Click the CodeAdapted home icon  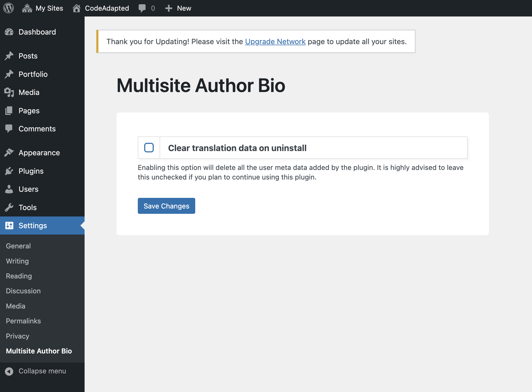(x=77, y=8)
